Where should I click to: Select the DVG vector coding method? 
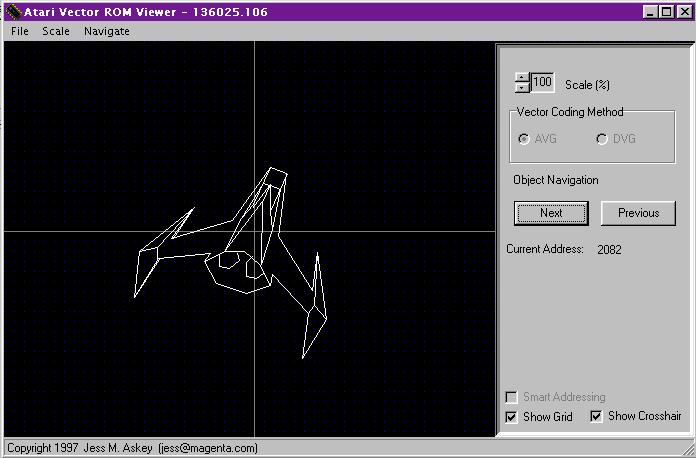[602, 139]
